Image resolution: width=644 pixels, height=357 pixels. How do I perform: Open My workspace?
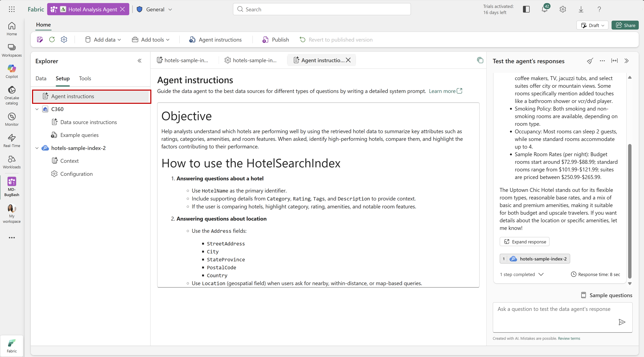(12, 213)
